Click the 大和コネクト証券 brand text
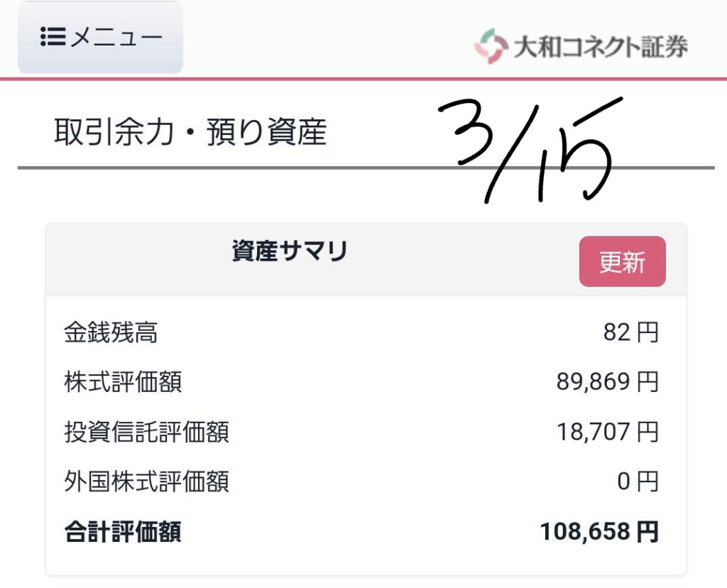Screen dimensions: 727x588 pos(601,47)
